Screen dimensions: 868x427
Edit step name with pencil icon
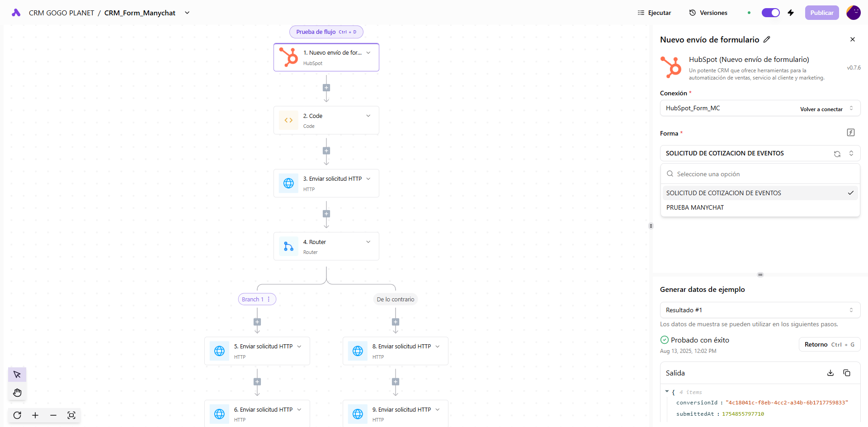point(767,40)
